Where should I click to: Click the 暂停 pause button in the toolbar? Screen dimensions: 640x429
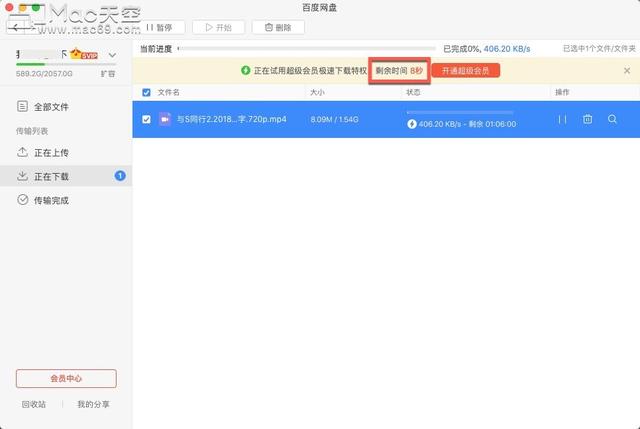(159, 27)
